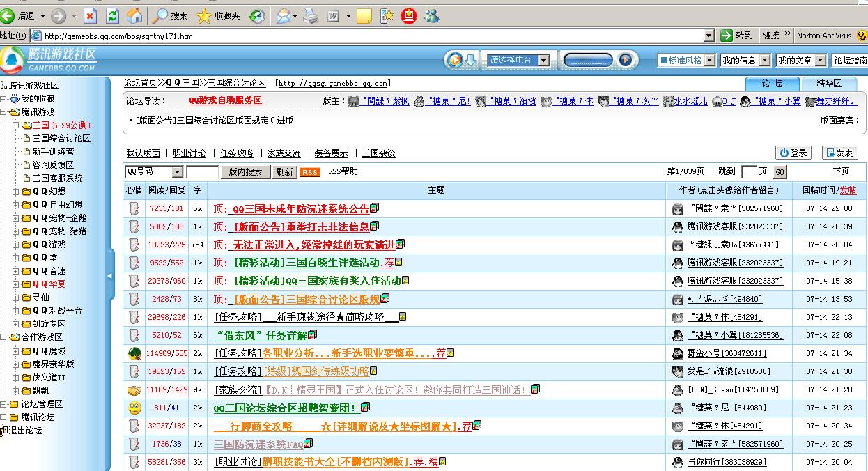Viewport: 868px width, 471px height.
Task: Click the Print icon in the toolbar
Action: point(311,15)
